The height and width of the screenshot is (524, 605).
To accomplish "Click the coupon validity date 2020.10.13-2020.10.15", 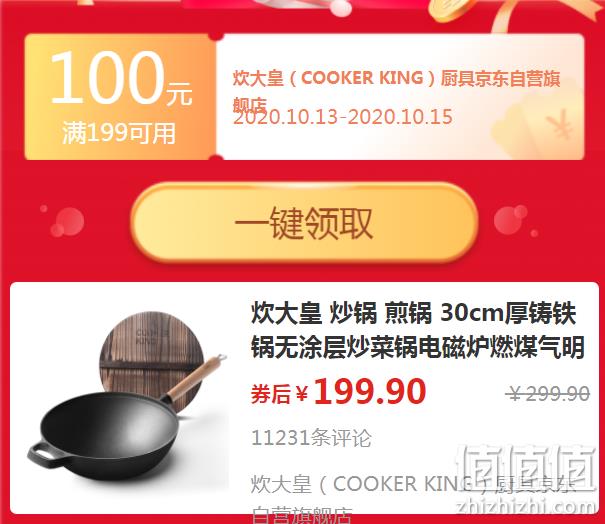I will [x=343, y=117].
